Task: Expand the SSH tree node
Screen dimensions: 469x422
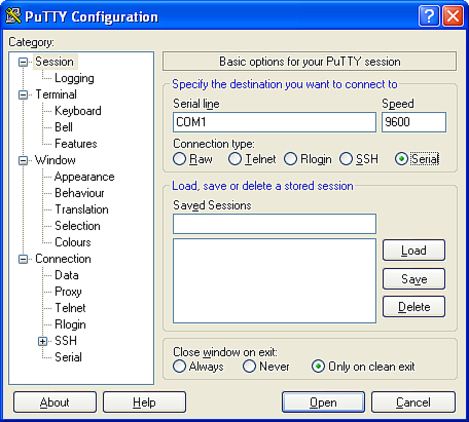Action: coord(42,341)
